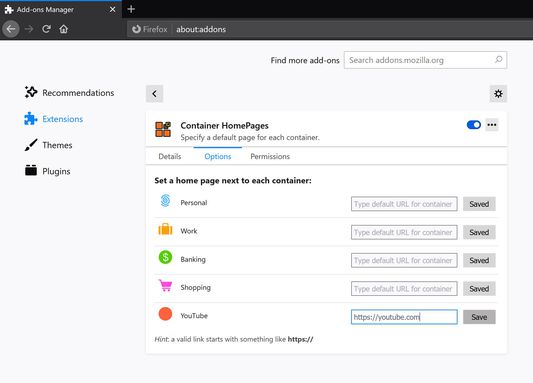Click Saved button for Personal container
This screenshot has height=383, width=533.
[x=479, y=204]
